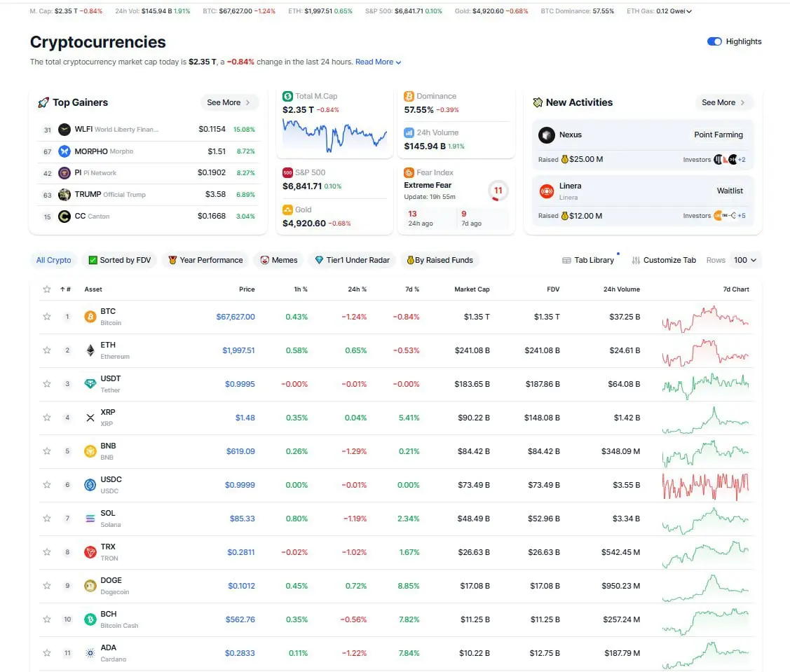Click the TRUMP token icon
Viewport: 790px width, 672px height.
pos(64,194)
